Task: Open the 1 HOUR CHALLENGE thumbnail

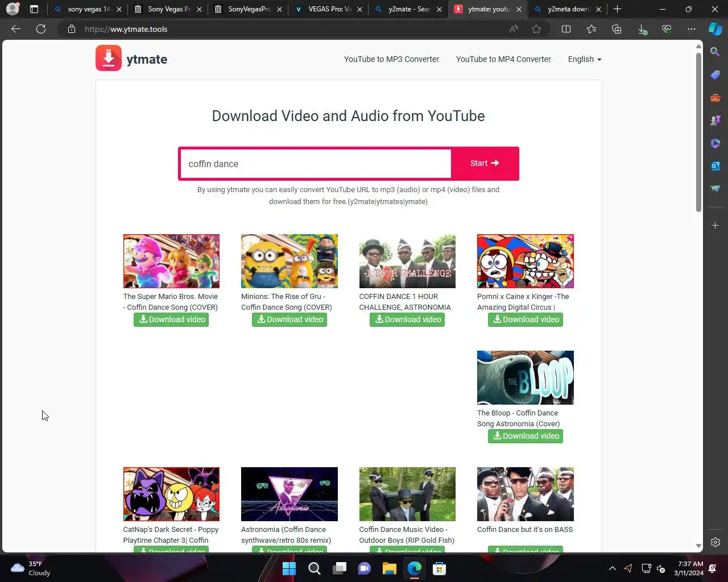Action: coord(407,261)
